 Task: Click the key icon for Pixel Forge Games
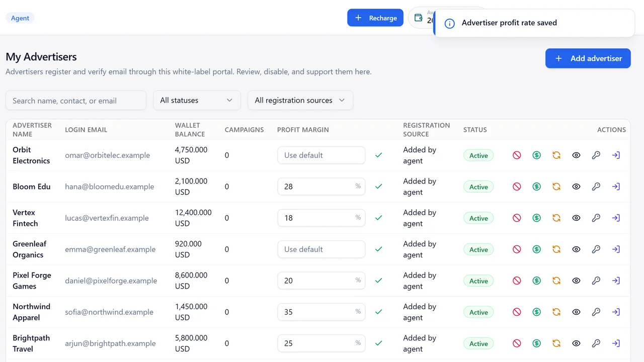(596, 281)
